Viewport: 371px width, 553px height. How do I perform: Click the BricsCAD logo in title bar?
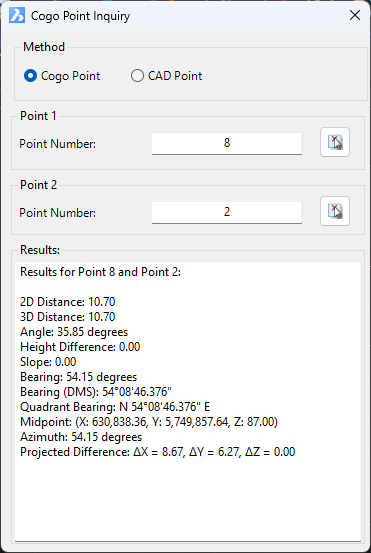click(17, 16)
